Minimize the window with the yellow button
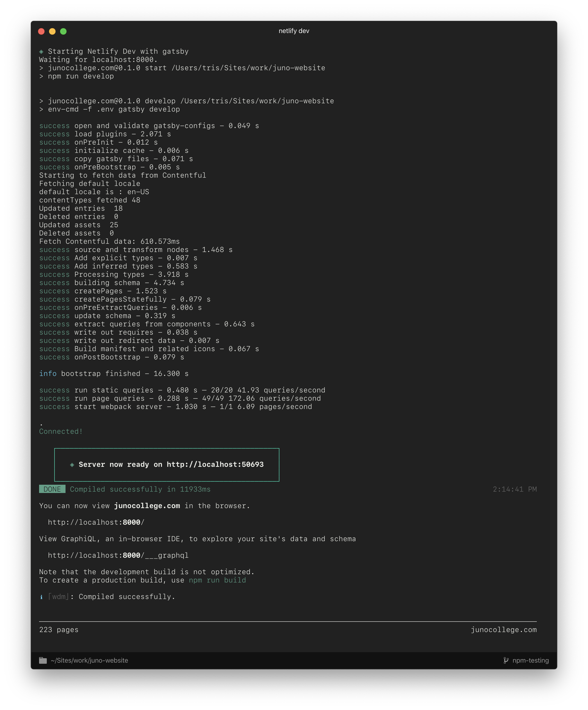The width and height of the screenshot is (588, 710). (x=52, y=31)
